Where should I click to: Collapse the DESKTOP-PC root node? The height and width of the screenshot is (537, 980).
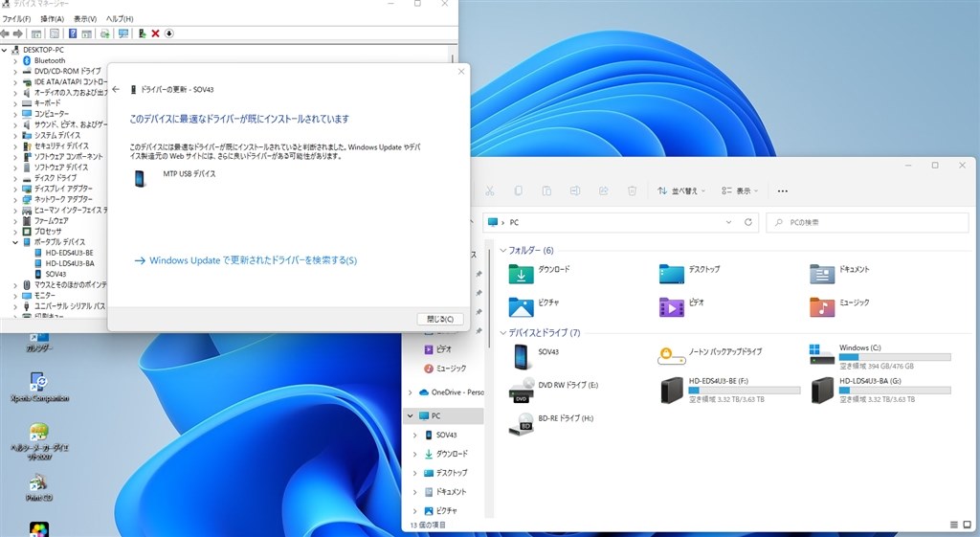pyautogui.click(x=5, y=50)
